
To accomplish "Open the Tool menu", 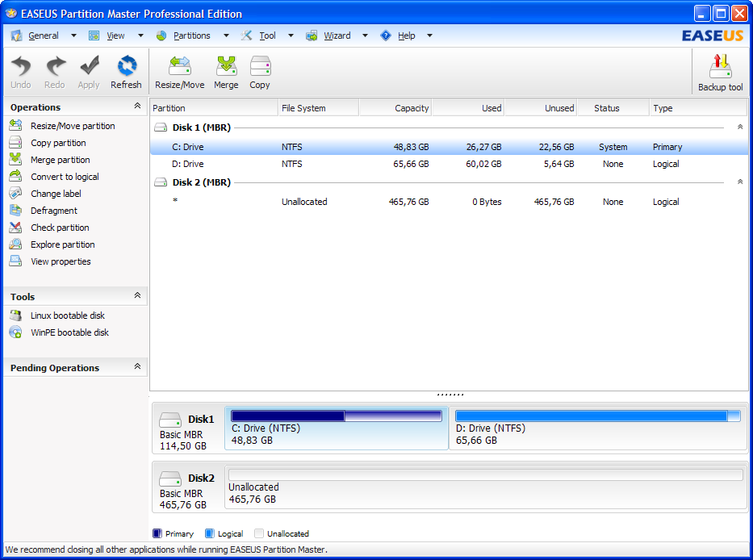I will click(x=267, y=36).
